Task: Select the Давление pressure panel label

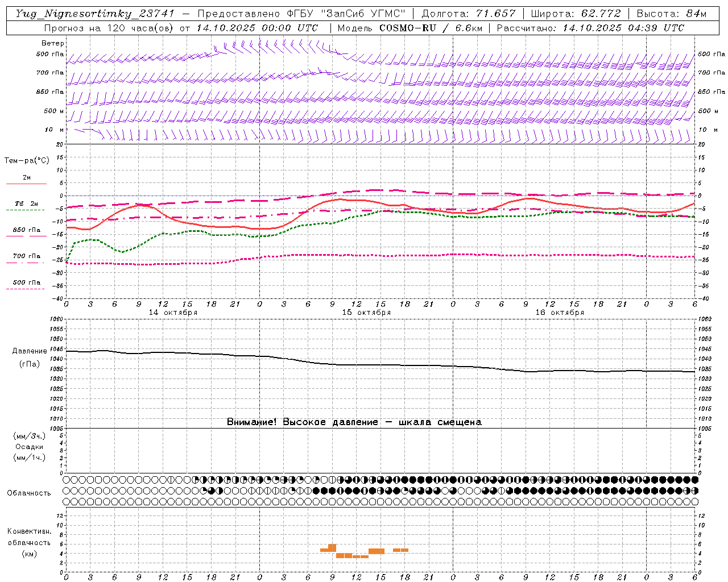Action: [x=30, y=351]
